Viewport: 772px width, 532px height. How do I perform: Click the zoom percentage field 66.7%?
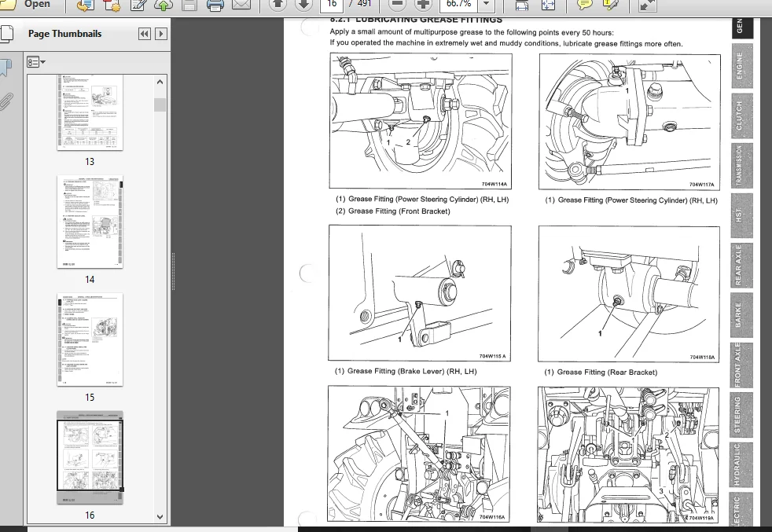(x=459, y=5)
